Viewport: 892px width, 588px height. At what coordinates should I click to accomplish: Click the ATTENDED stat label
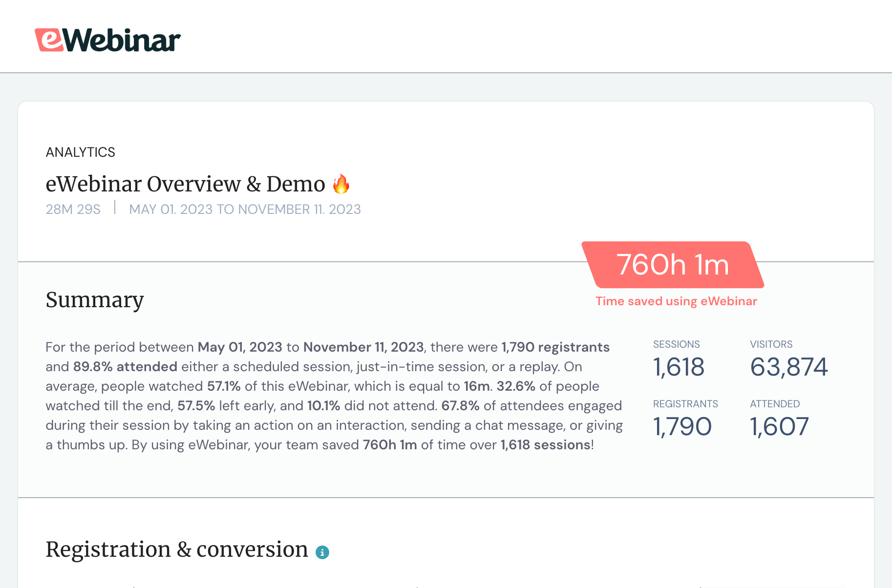pos(775,404)
